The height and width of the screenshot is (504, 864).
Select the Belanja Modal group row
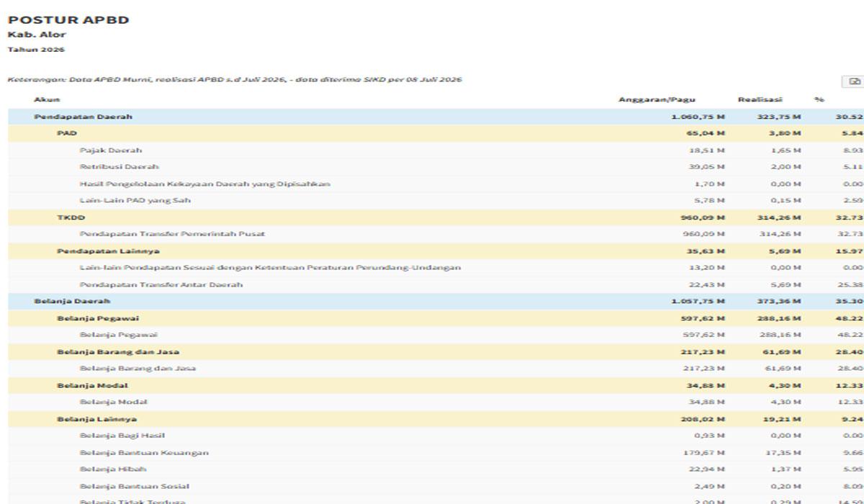coord(436,385)
